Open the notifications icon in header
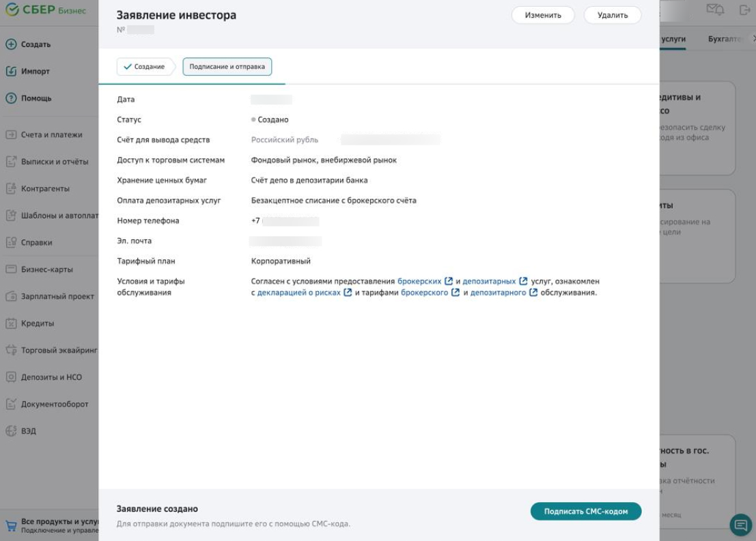The width and height of the screenshot is (756, 541). pos(714,10)
